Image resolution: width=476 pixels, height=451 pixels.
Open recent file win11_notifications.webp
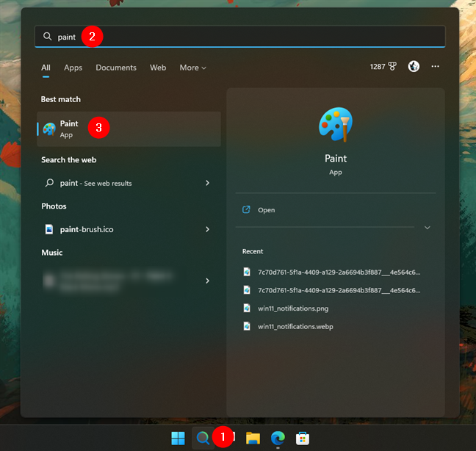pyautogui.click(x=295, y=327)
